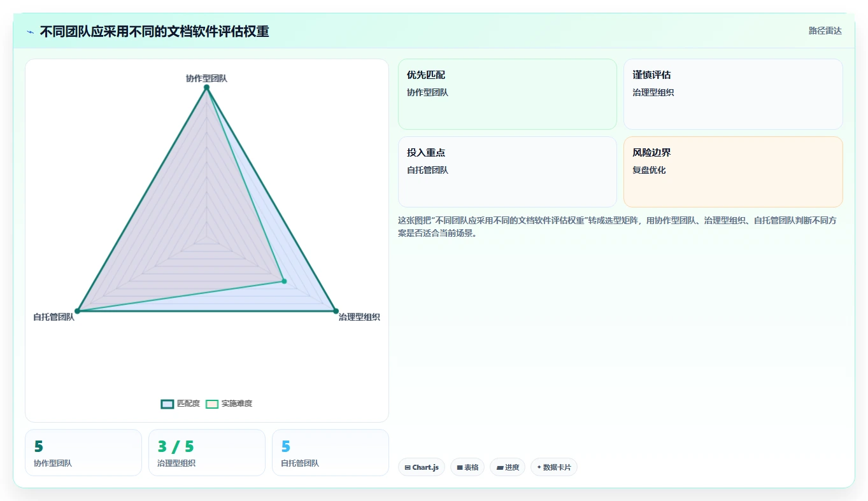
Task: Click the 表格 tag icon
Action: 460,467
